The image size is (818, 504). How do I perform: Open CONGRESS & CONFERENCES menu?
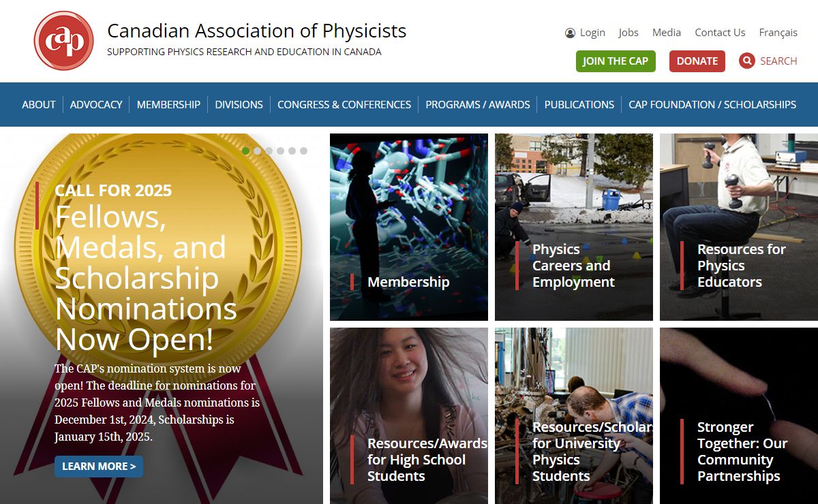coord(344,104)
